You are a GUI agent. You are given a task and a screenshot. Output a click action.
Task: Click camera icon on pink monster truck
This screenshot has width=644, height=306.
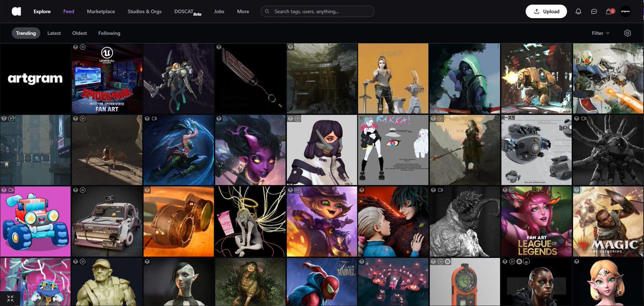tap(11, 190)
